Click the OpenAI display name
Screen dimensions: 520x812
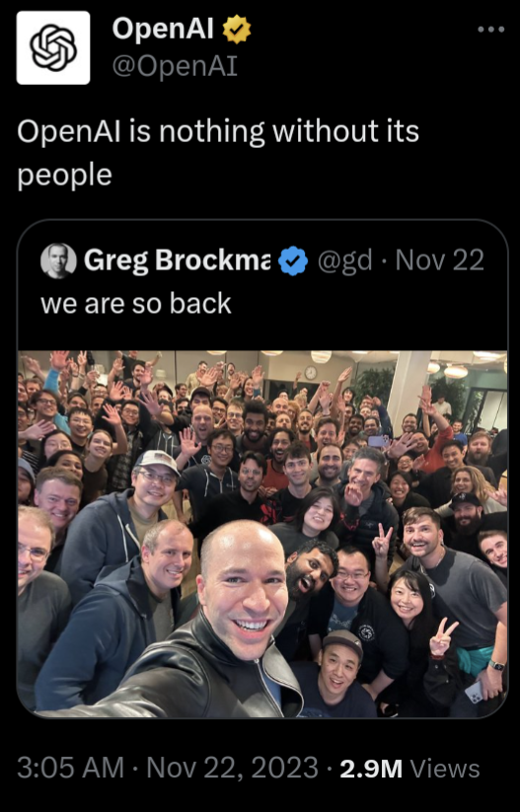coord(163,29)
